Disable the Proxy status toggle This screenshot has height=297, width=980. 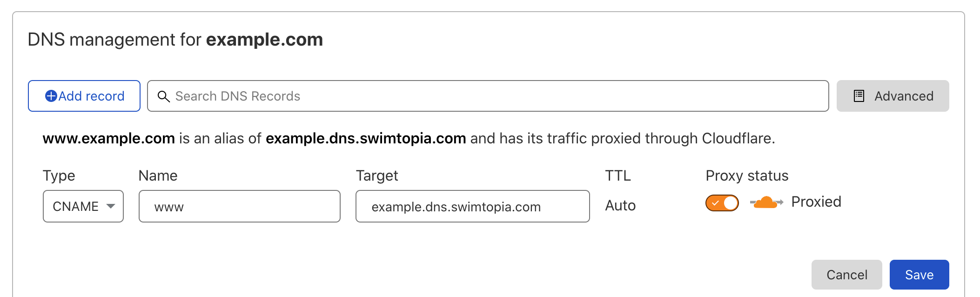(x=722, y=203)
